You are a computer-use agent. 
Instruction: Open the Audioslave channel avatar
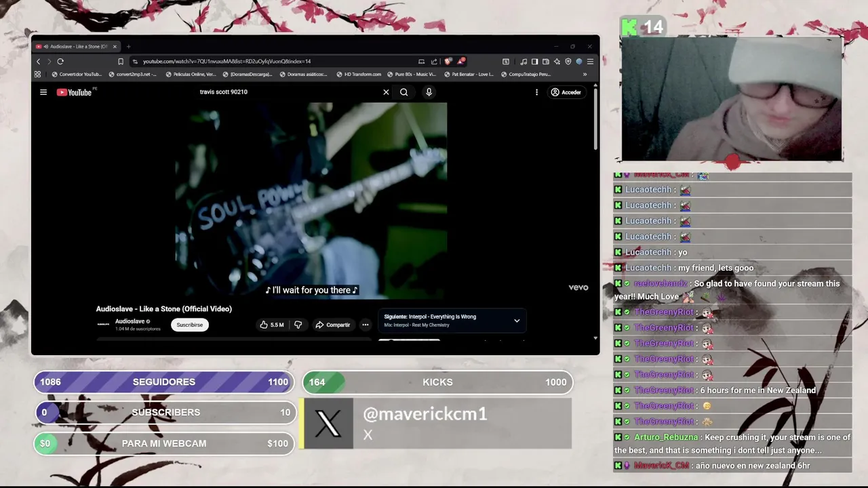click(103, 325)
